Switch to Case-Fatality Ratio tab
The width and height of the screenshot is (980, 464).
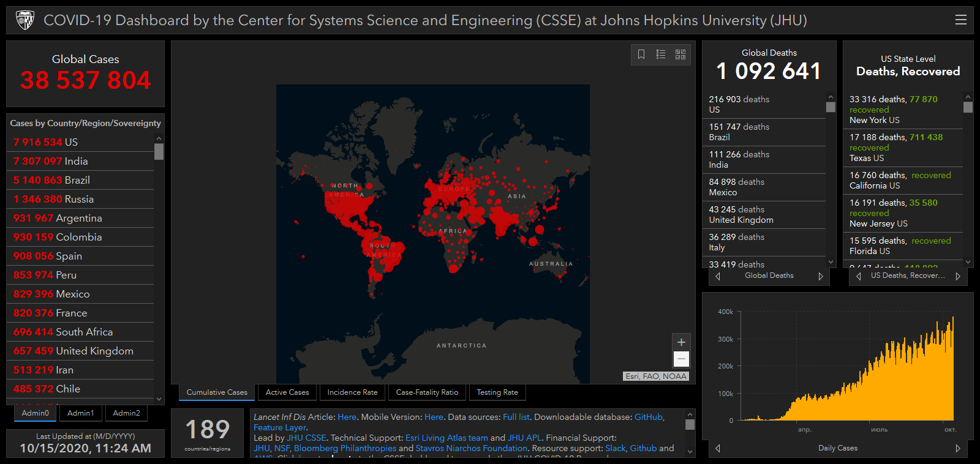coord(427,392)
